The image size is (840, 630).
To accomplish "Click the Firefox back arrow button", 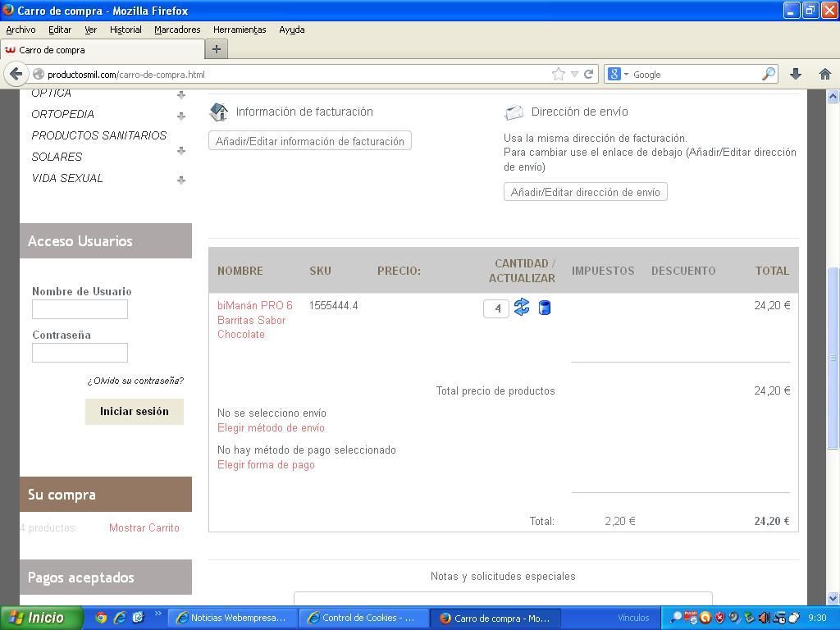I will 16,74.
